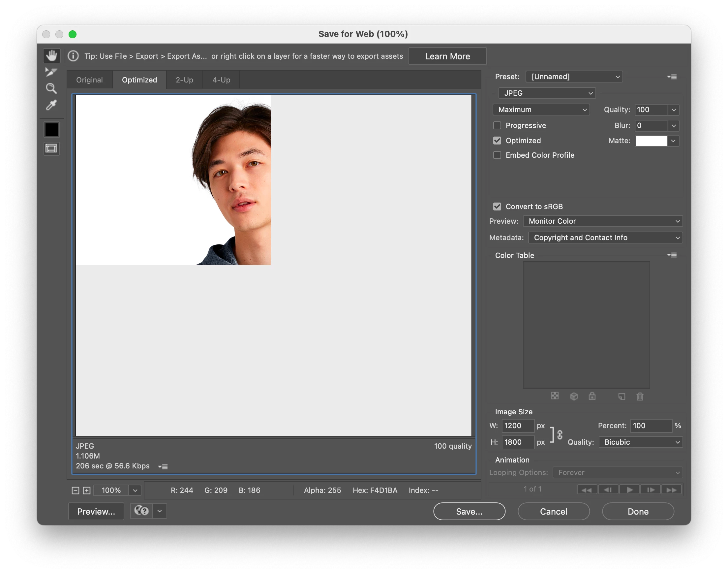
Task: Open the Optimize menu icon beside Preset
Action: [x=672, y=77]
